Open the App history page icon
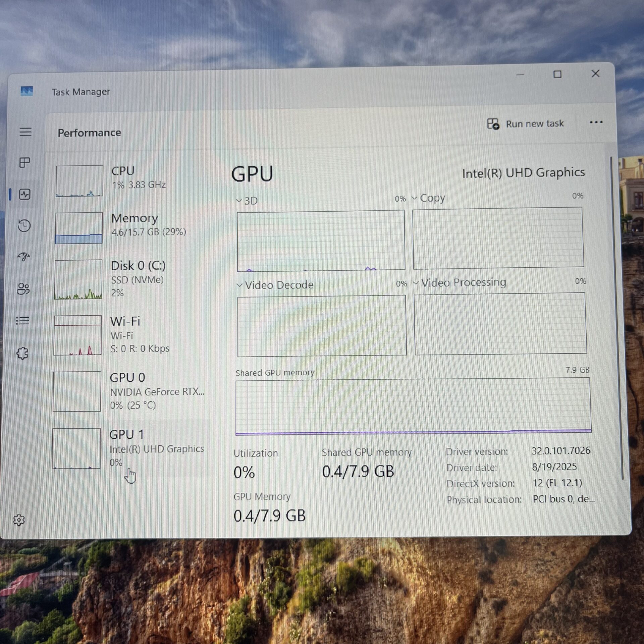 pos(24,226)
